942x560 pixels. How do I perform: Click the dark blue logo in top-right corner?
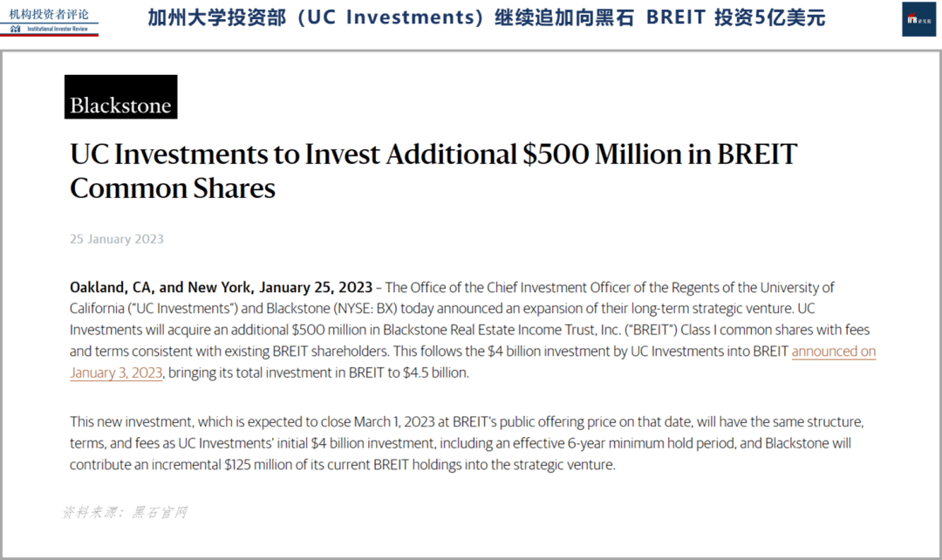(x=918, y=19)
